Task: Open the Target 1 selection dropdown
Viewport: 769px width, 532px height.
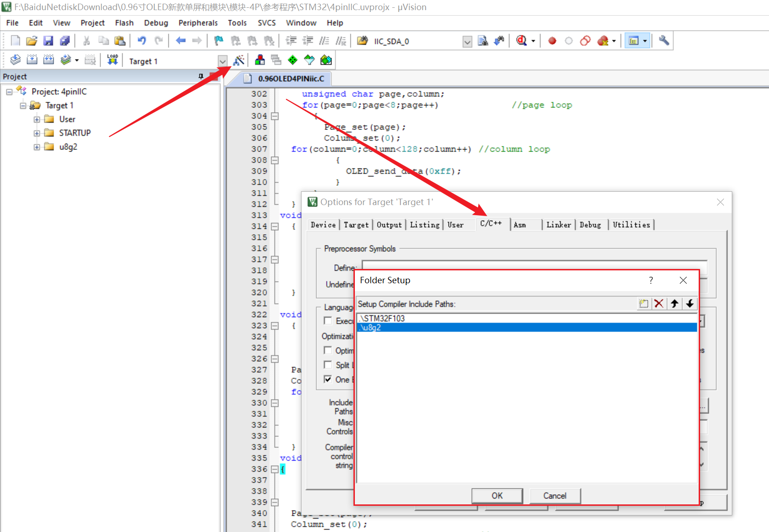Action: tap(222, 61)
